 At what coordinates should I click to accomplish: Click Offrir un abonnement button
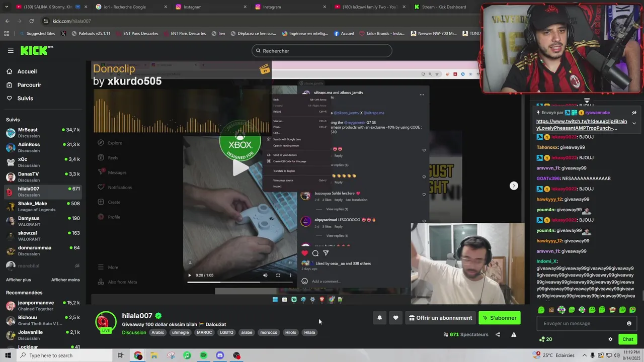coord(441,318)
